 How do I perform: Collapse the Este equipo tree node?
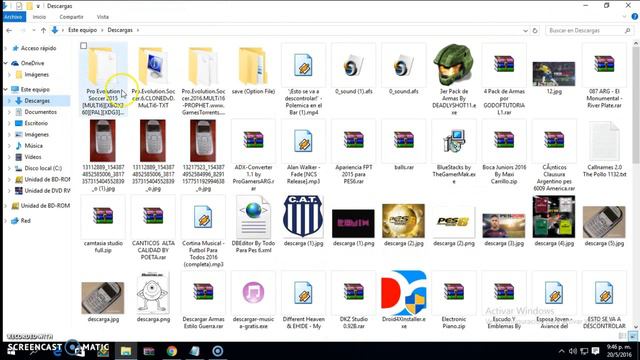[x=6, y=89]
